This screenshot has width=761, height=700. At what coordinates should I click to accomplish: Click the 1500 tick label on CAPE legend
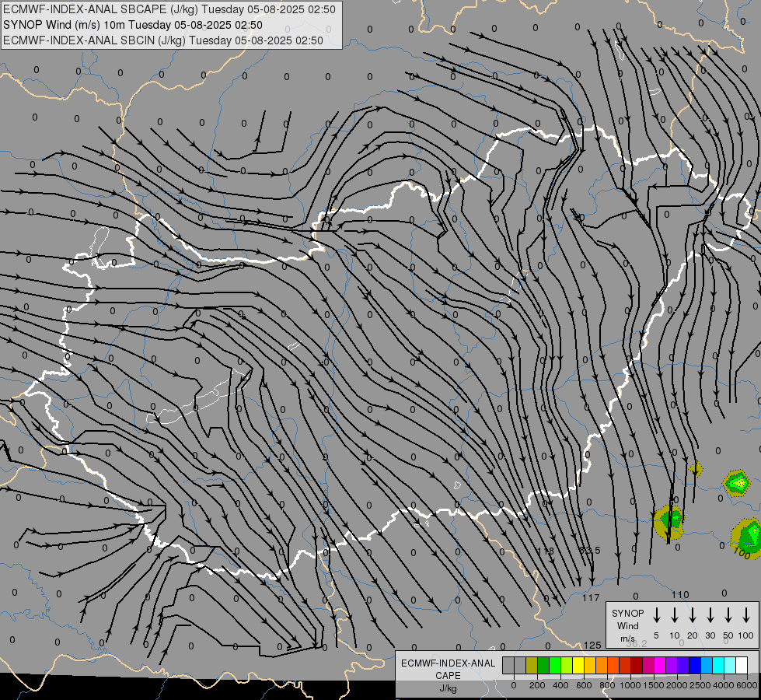pos(653,685)
